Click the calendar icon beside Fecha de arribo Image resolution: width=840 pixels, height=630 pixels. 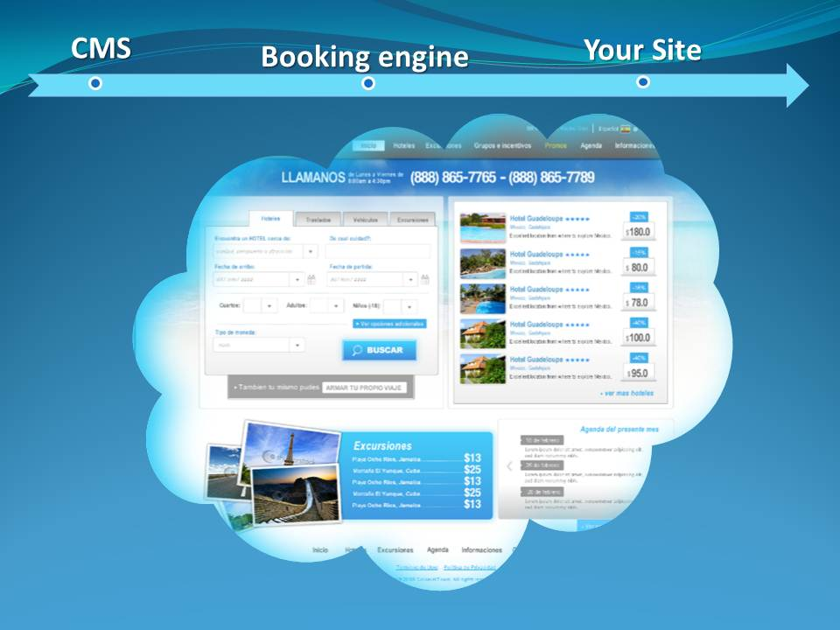(x=311, y=279)
